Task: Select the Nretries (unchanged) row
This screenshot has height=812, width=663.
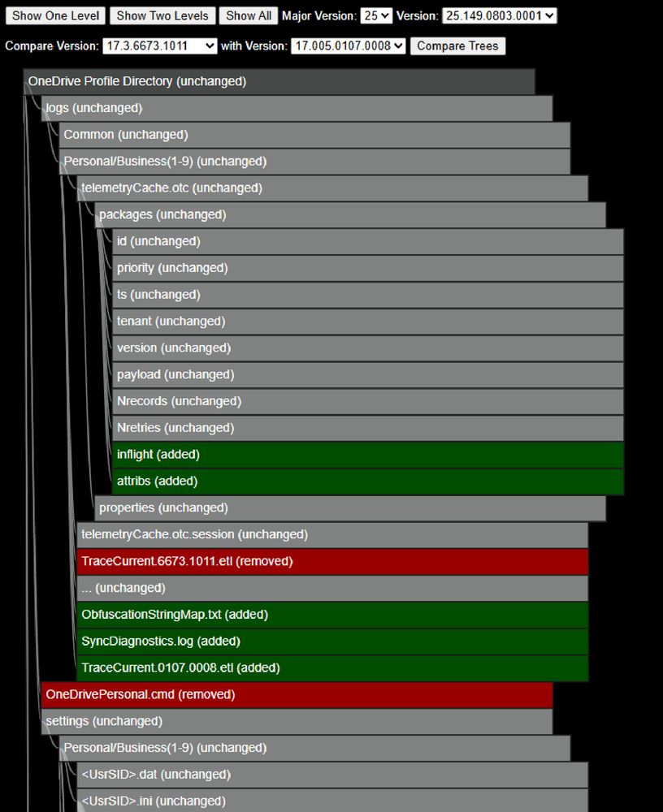Action: point(368,428)
